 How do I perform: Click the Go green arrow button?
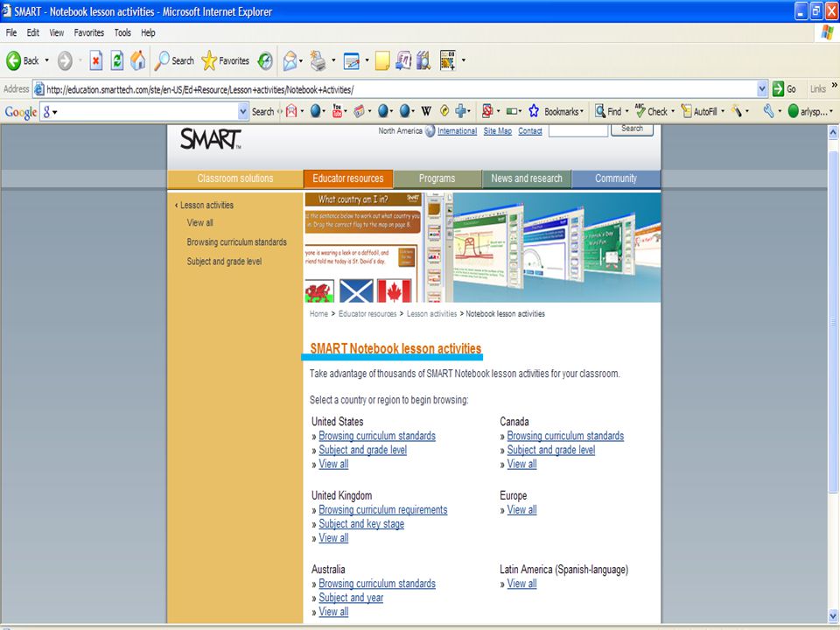click(x=778, y=89)
